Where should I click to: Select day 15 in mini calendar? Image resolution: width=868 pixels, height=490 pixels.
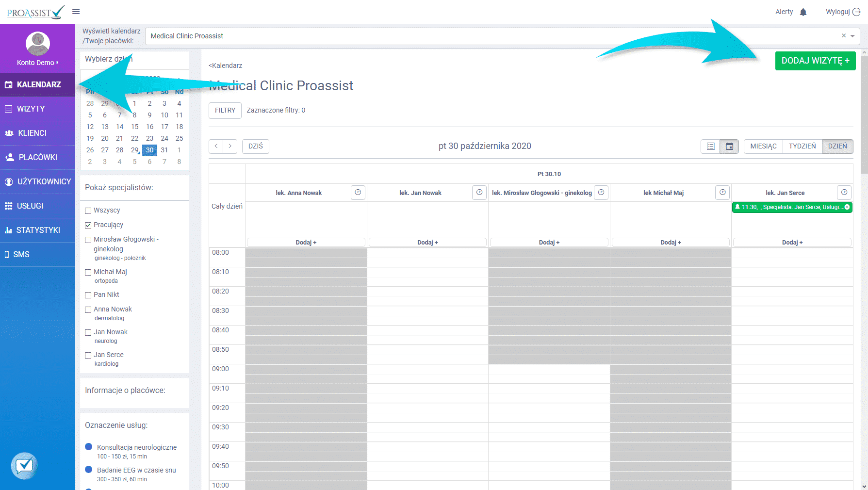tap(134, 127)
